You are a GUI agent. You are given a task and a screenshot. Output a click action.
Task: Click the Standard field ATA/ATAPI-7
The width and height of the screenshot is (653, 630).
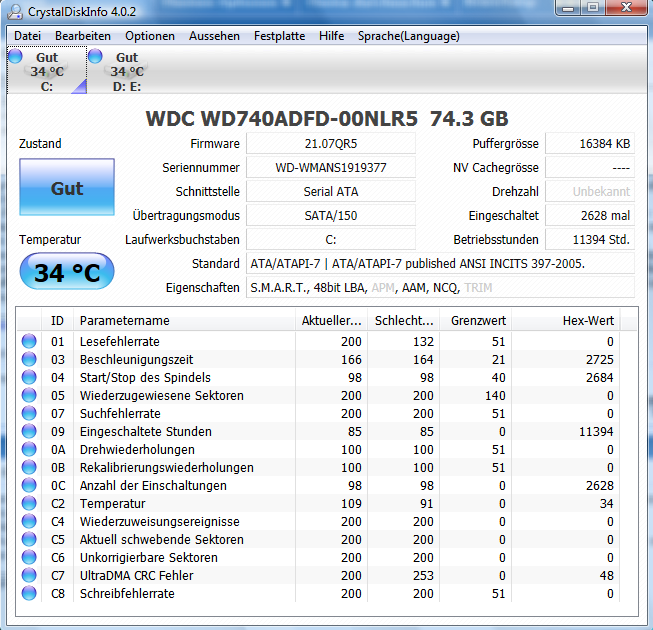point(441,264)
